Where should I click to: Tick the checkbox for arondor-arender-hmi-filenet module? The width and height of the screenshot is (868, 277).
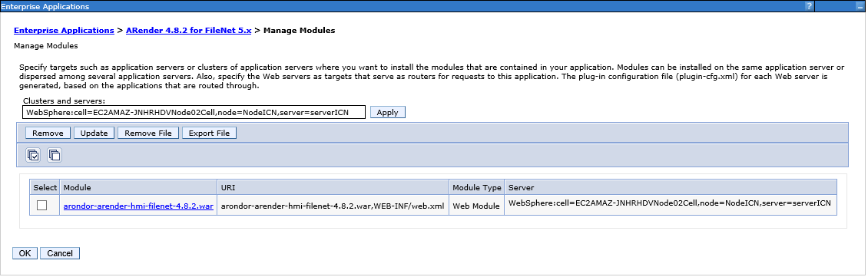coord(42,205)
